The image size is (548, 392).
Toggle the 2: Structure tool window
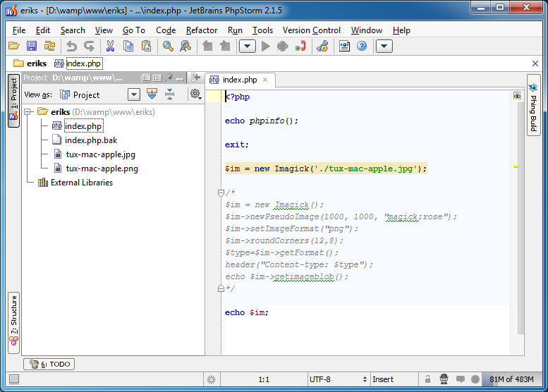point(13,322)
